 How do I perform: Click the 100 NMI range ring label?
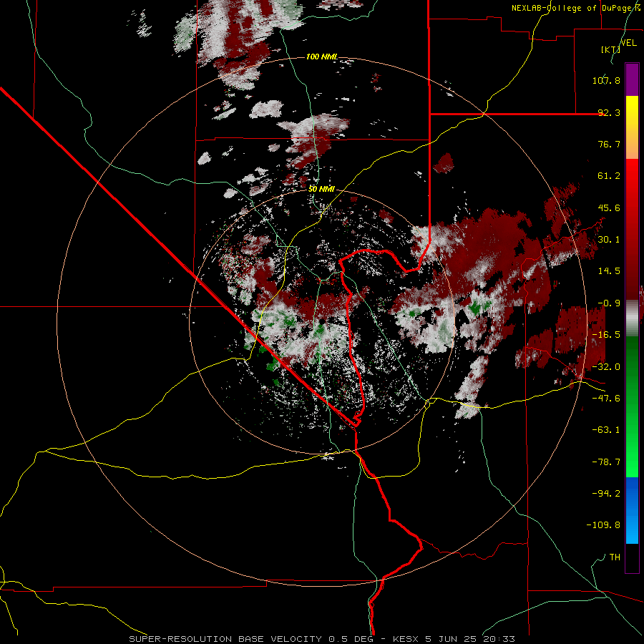click(x=322, y=57)
